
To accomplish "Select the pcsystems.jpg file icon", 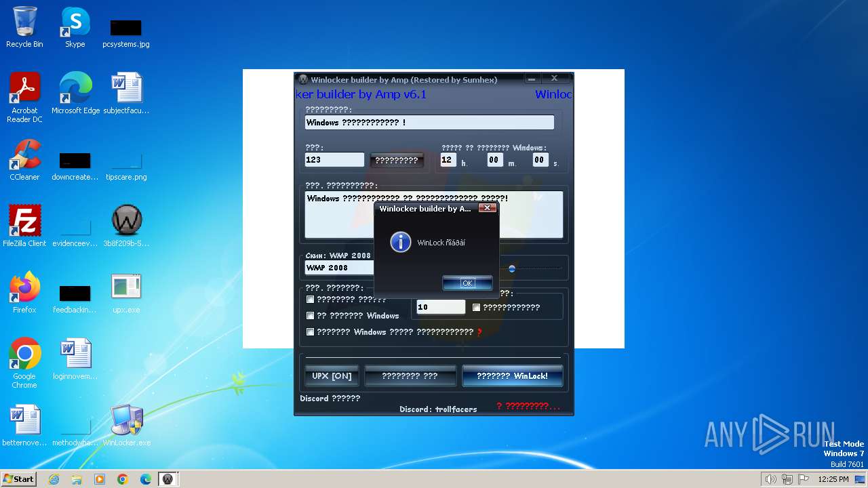I will point(126,33).
